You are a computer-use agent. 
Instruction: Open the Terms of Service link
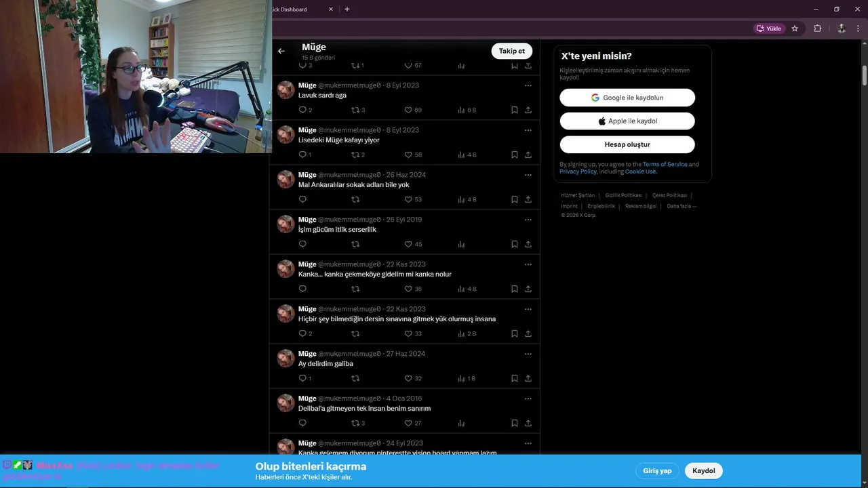coord(665,164)
